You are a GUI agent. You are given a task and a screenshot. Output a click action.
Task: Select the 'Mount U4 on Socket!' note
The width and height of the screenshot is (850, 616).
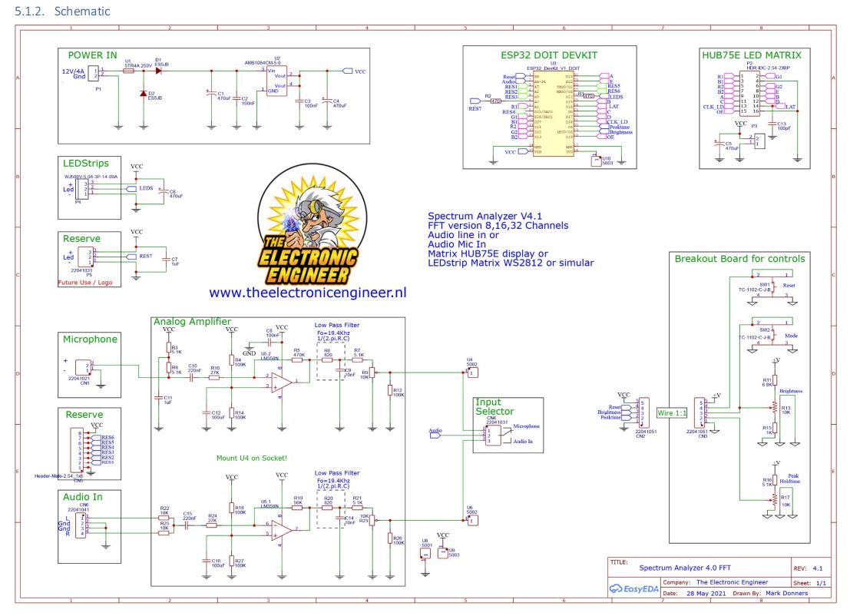[252, 459]
